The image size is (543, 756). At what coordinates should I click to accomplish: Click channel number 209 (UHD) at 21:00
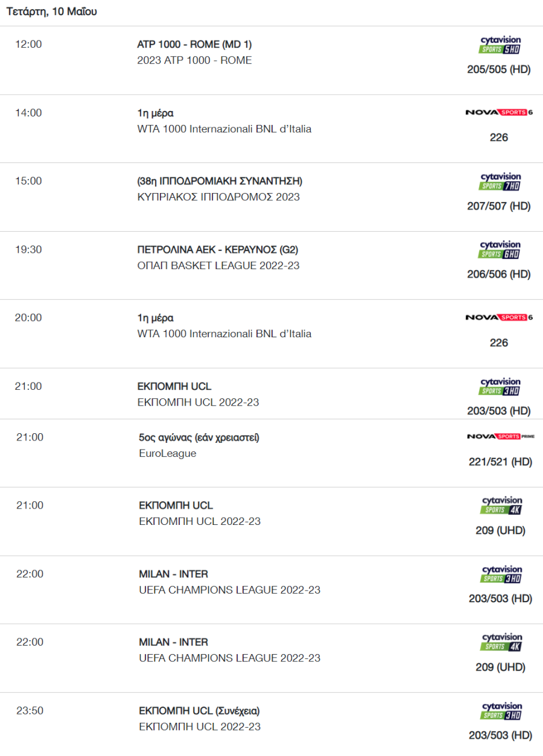pyautogui.click(x=501, y=530)
